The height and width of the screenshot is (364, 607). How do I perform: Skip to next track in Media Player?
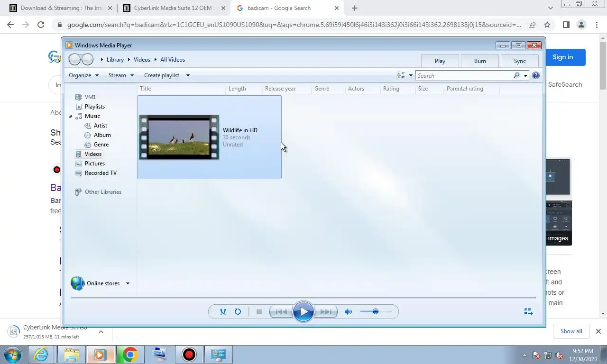326,312
